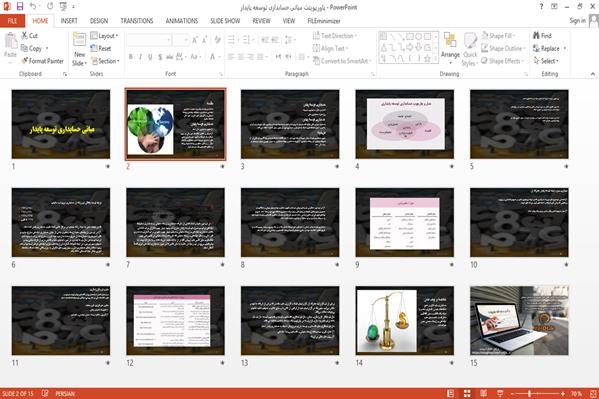Click the Find binoculars icon

536,35
